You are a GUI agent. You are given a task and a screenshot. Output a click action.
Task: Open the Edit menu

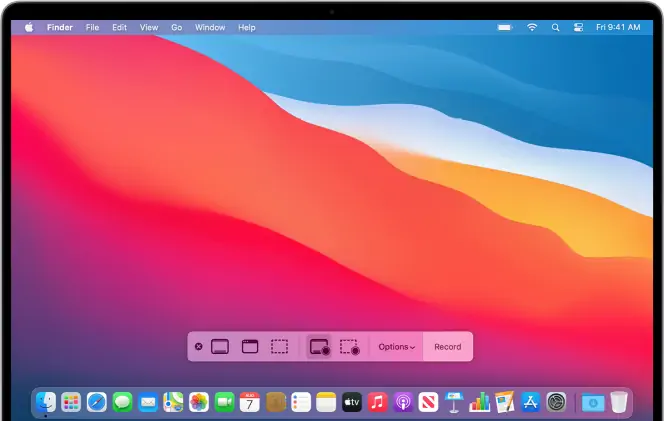pyautogui.click(x=119, y=28)
